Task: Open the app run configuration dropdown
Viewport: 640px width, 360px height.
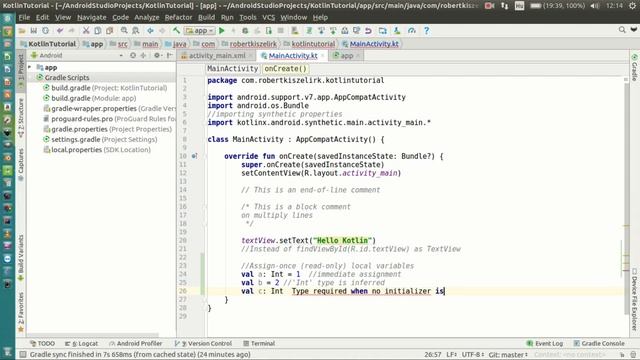Action: [x=200, y=31]
